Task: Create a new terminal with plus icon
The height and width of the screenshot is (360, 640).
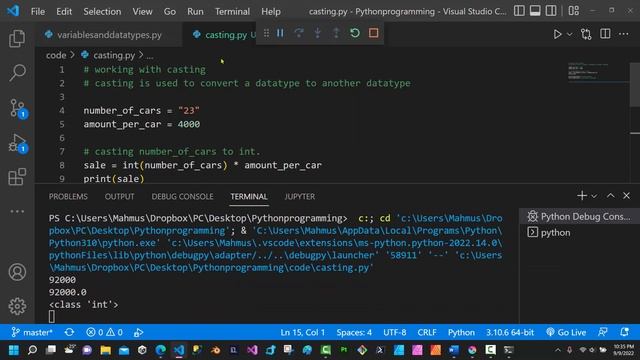Action: [582, 196]
